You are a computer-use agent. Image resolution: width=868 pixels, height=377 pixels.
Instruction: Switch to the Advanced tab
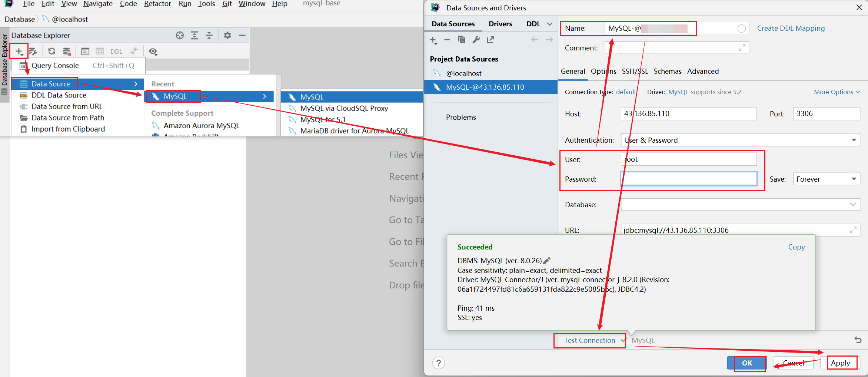coord(703,71)
